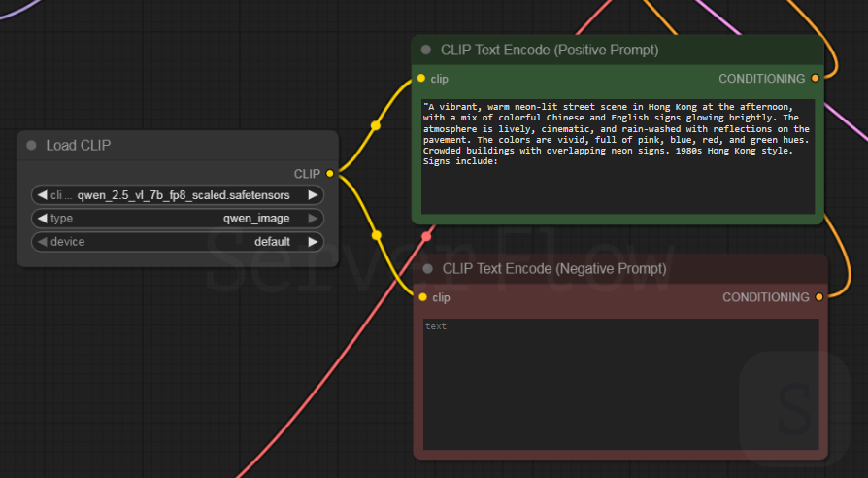868x478 pixels.
Task: Click the CONDITIONING label on Positive Prompt node
Action: (x=762, y=79)
